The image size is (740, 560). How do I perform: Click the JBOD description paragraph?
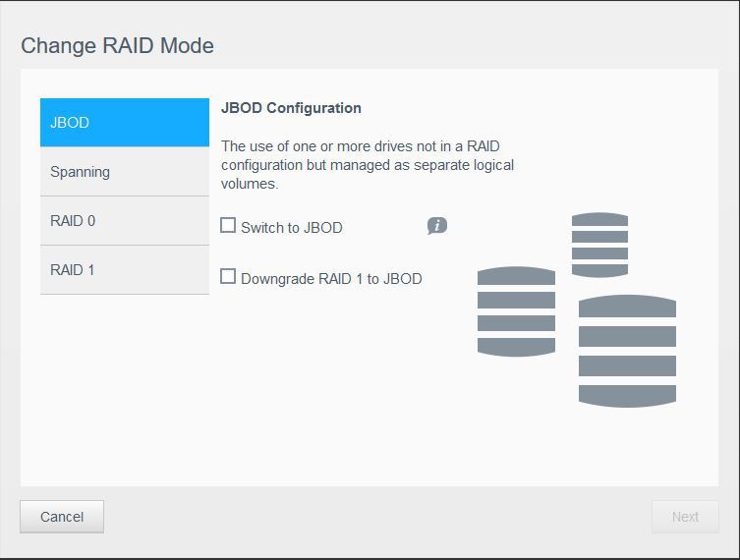tap(368, 164)
